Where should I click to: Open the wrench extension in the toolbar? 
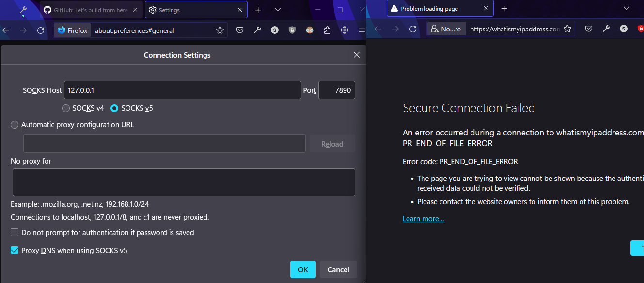257,30
